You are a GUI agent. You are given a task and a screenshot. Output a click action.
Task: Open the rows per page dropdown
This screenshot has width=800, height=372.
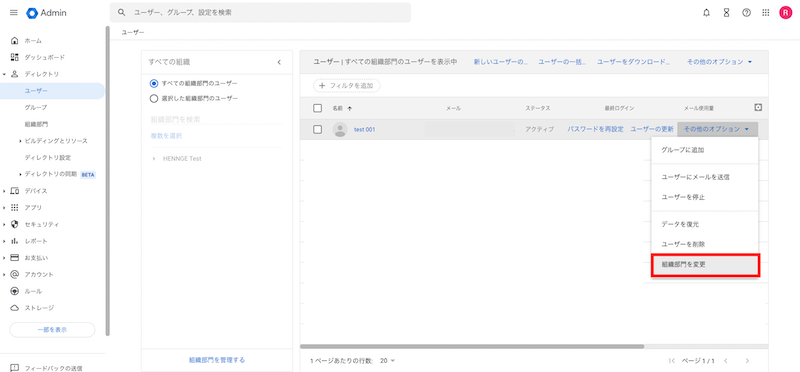point(388,361)
